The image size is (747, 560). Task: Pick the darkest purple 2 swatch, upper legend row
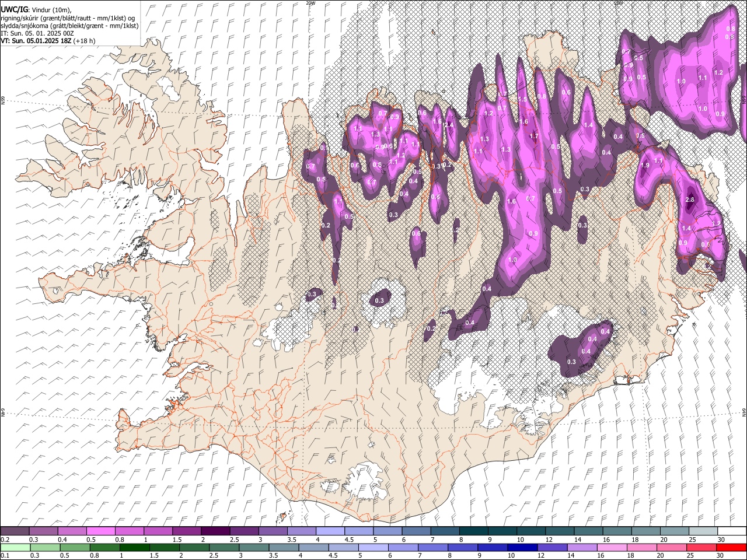215,531
